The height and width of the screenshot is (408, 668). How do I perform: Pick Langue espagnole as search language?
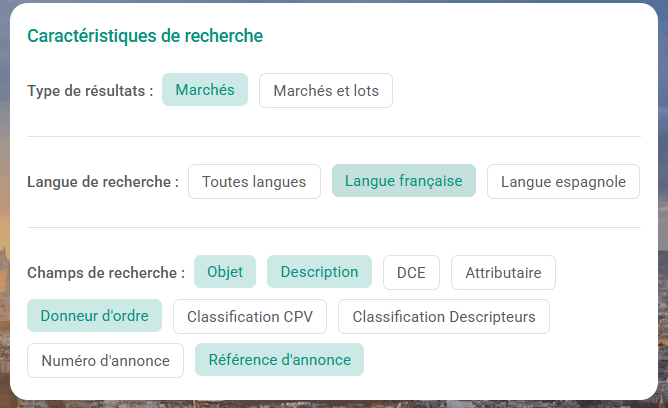point(563,182)
